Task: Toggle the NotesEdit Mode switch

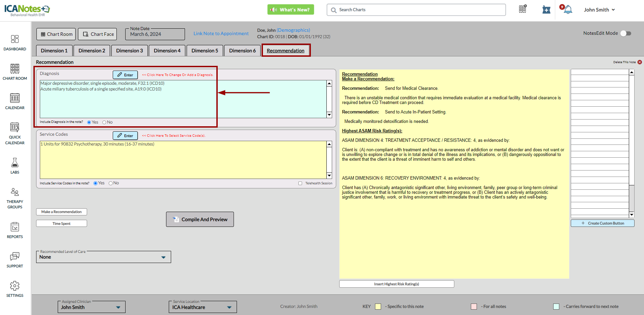Action: [626, 33]
